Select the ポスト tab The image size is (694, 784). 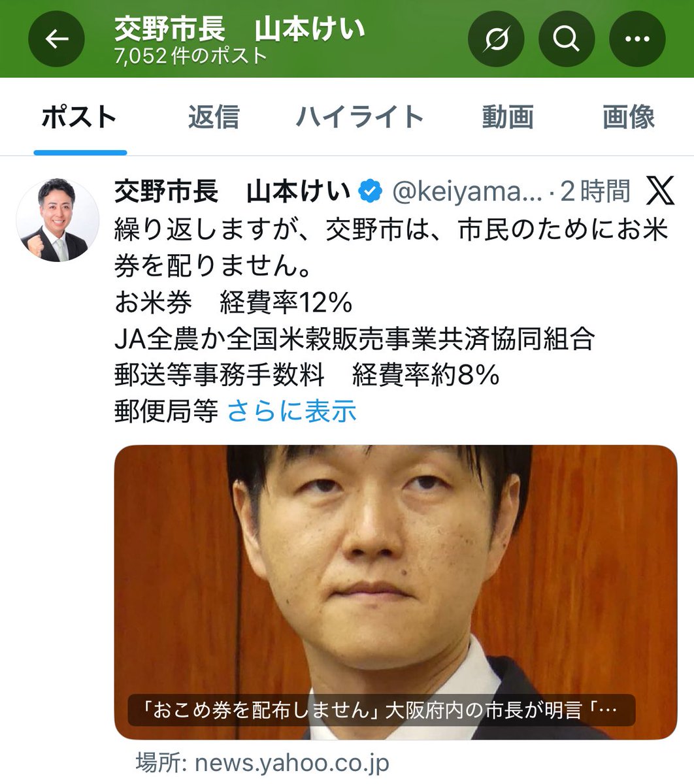tap(79, 118)
